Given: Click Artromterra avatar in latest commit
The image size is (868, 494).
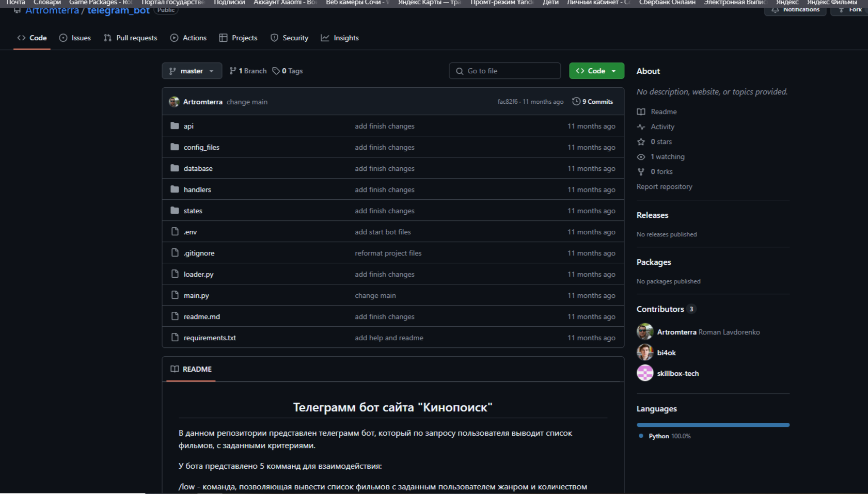Looking at the screenshot, I should [x=174, y=102].
